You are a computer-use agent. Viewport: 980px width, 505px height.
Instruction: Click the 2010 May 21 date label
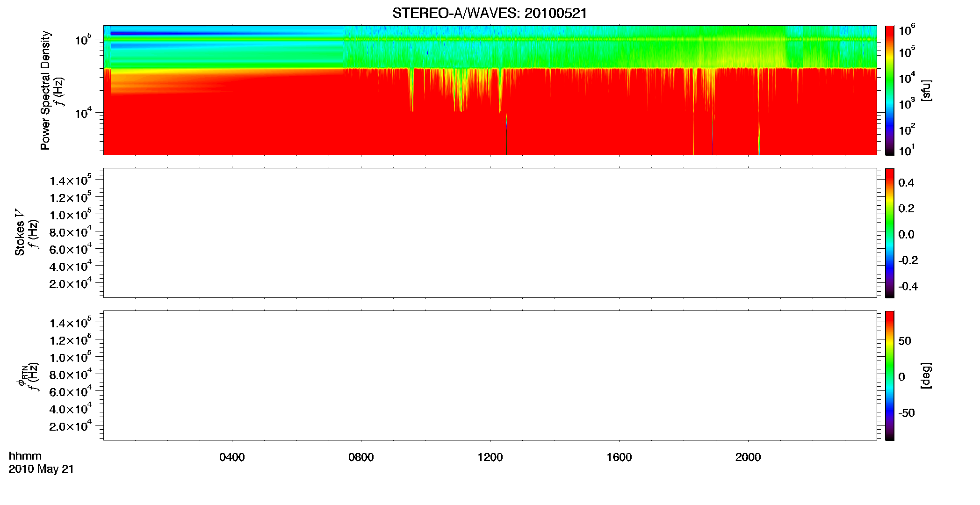point(41,469)
